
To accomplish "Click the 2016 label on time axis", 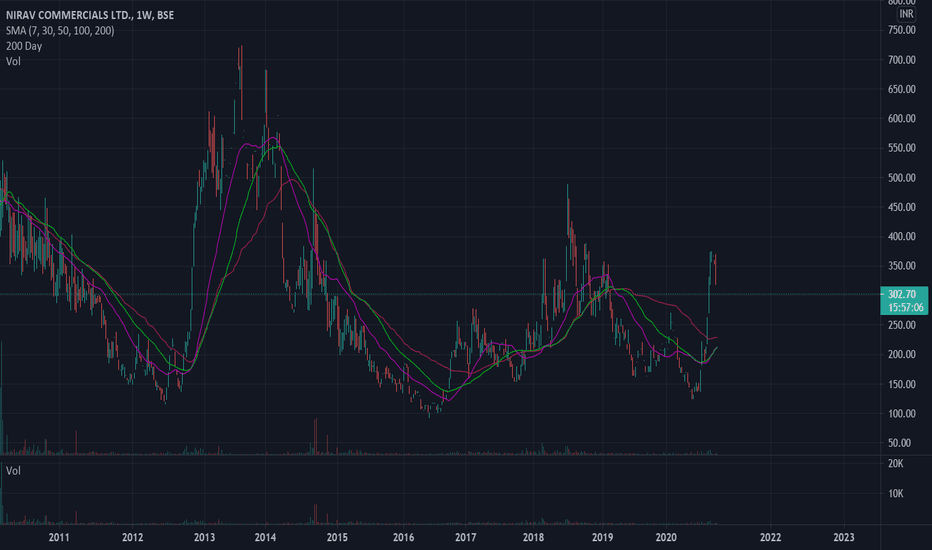I will pyautogui.click(x=404, y=538).
